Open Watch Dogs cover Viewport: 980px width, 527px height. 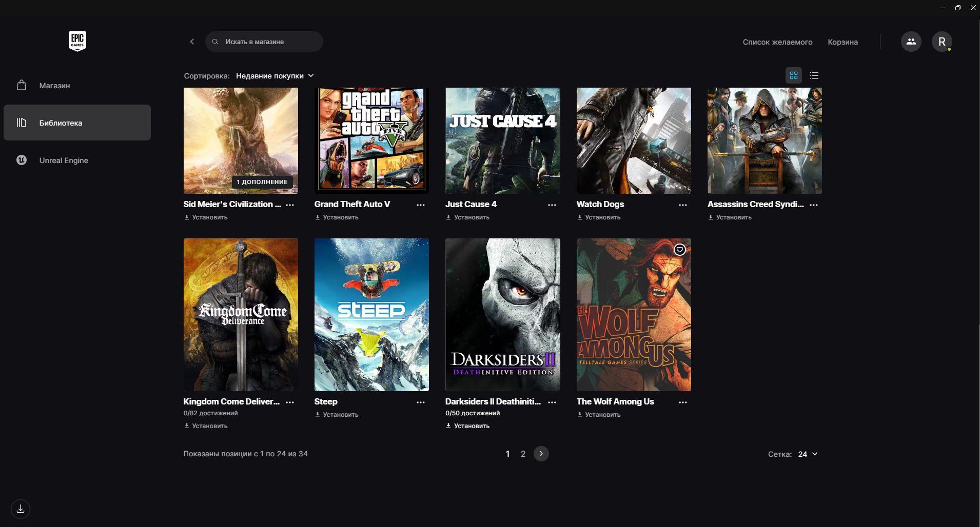(x=634, y=140)
